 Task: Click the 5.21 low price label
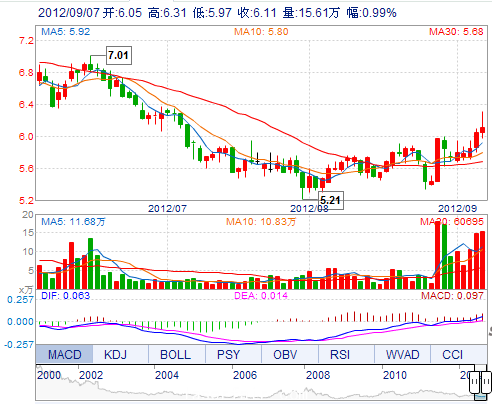330,200
